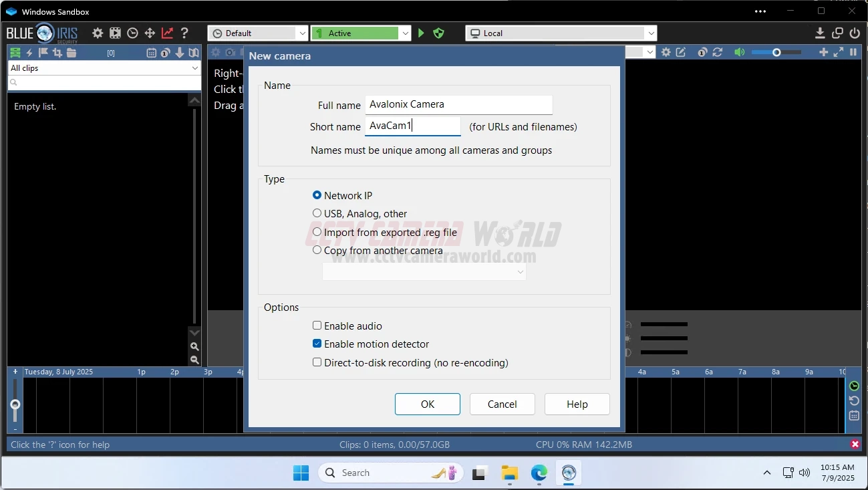Viewport: 868px width, 490px height.
Task: Expand the Local server dropdown
Action: (x=650, y=33)
